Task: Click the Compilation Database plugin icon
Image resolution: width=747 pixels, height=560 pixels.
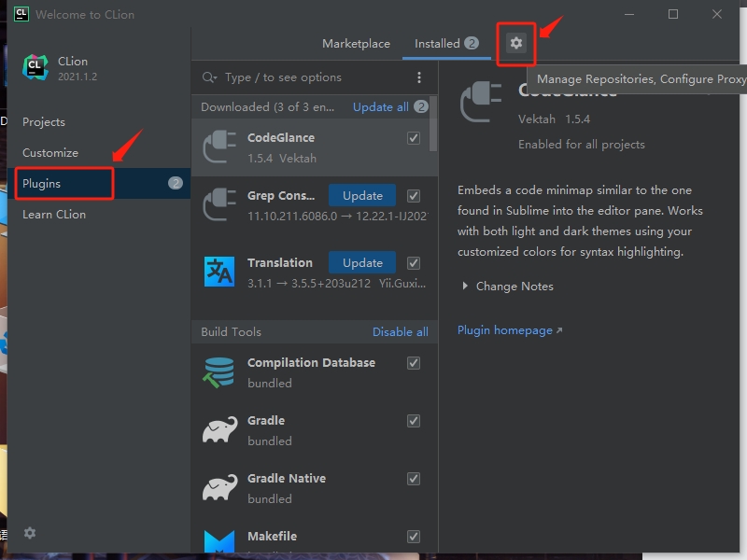Action: [x=219, y=371]
